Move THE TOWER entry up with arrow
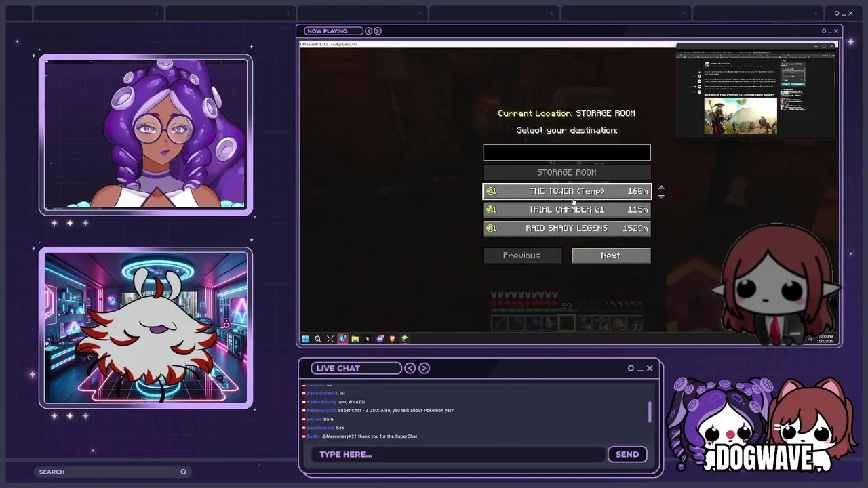The height and width of the screenshot is (488, 868). tap(661, 188)
